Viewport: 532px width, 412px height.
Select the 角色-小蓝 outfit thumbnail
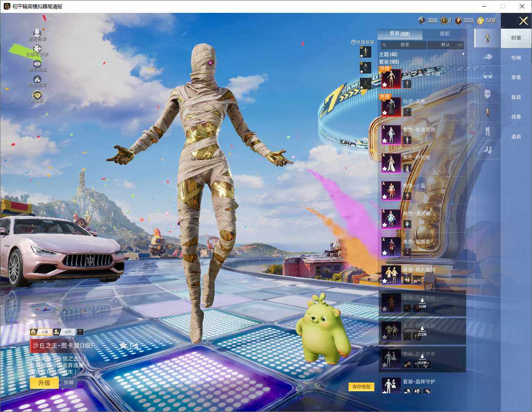click(391, 191)
